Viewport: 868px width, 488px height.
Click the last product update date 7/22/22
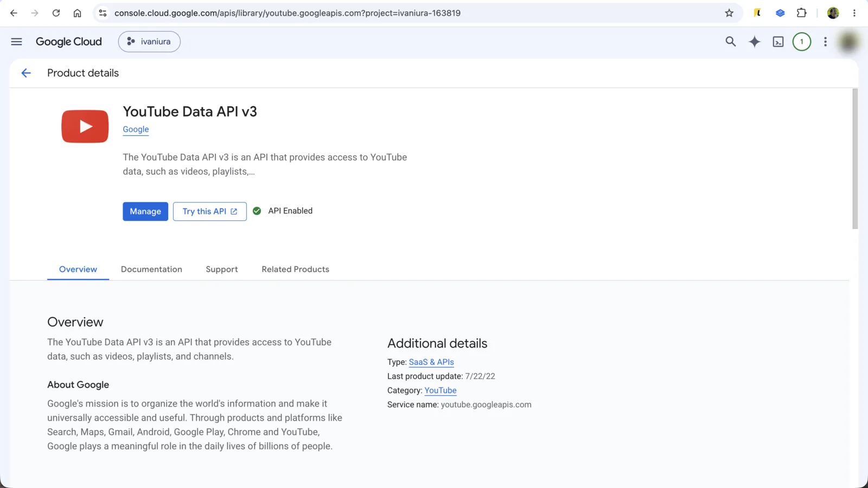coord(480,376)
